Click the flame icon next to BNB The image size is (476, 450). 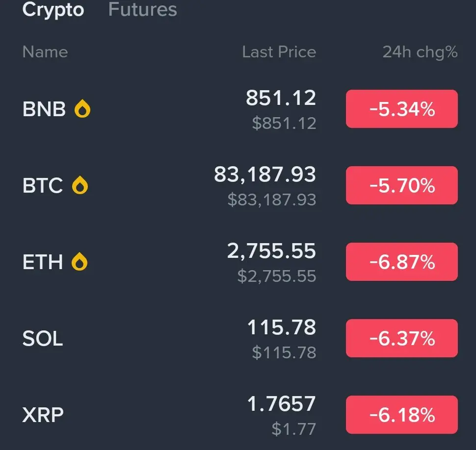pyautogui.click(x=82, y=109)
